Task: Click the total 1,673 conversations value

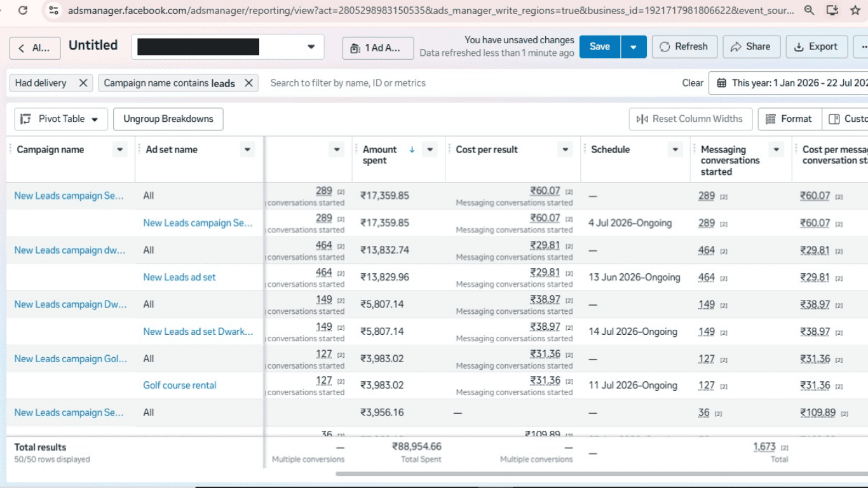Action: 764,447
